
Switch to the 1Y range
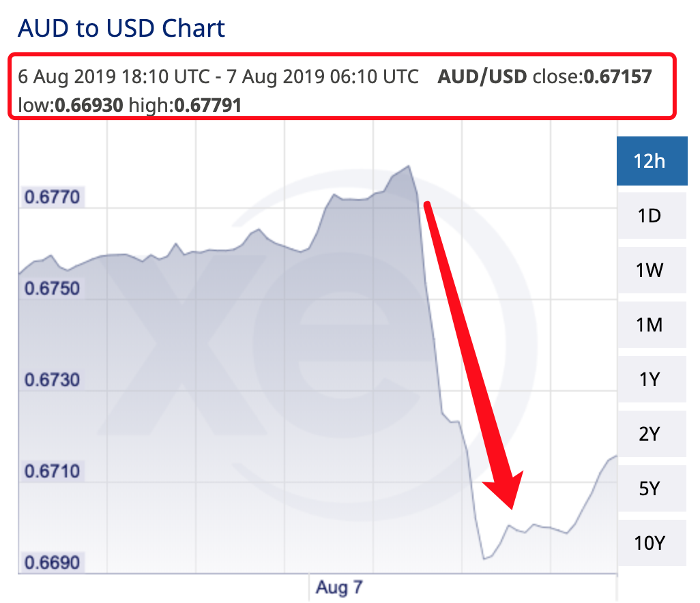point(649,380)
